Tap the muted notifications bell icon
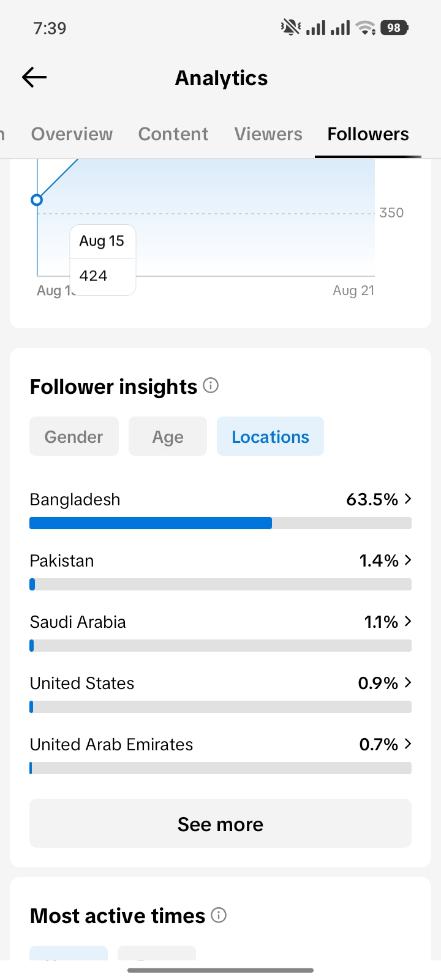 290,28
